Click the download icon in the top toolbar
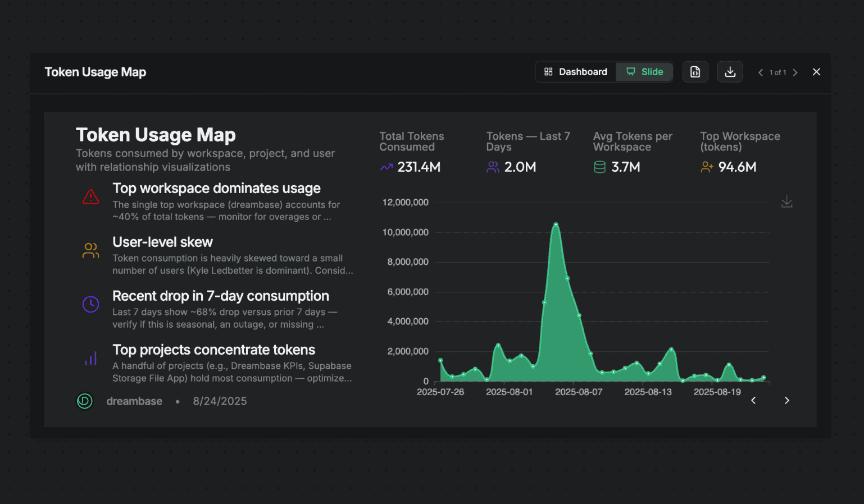This screenshot has height=504, width=864. point(730,71)
